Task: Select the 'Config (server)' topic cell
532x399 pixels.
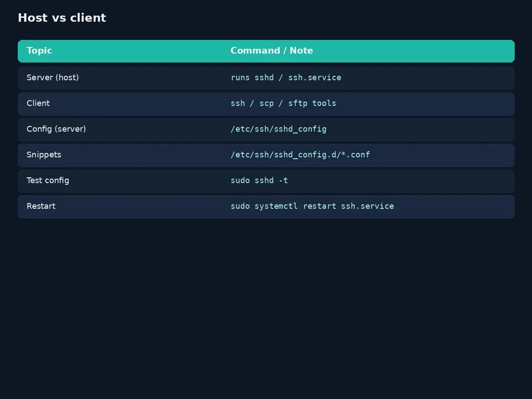Action: [57, 129]
